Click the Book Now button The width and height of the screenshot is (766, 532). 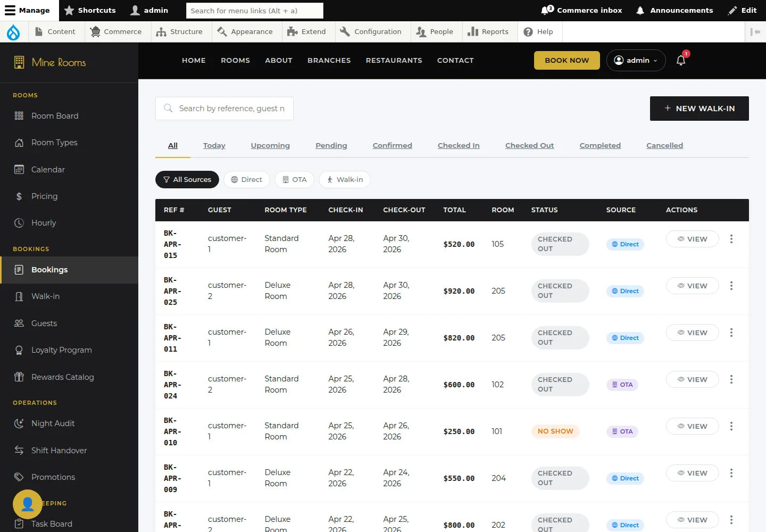point(567,61)
